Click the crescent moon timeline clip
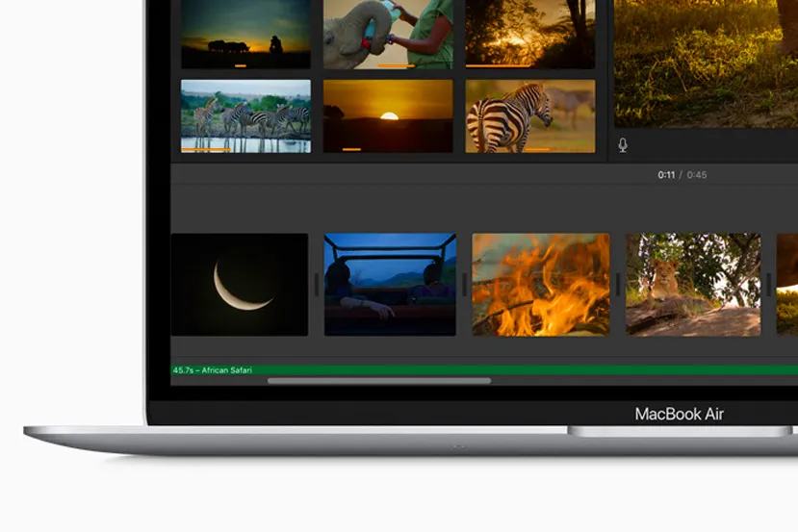Screen dimensions: 798x532 point(240,285)
